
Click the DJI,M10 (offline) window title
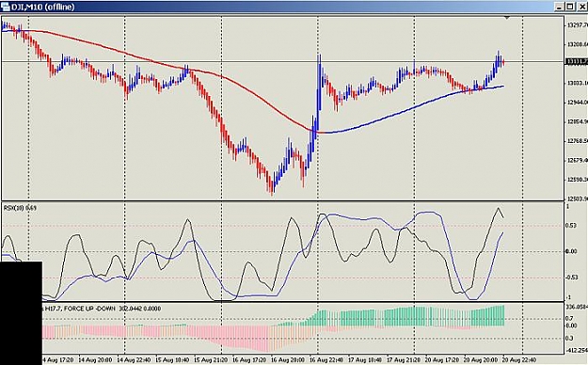(43, 7)
